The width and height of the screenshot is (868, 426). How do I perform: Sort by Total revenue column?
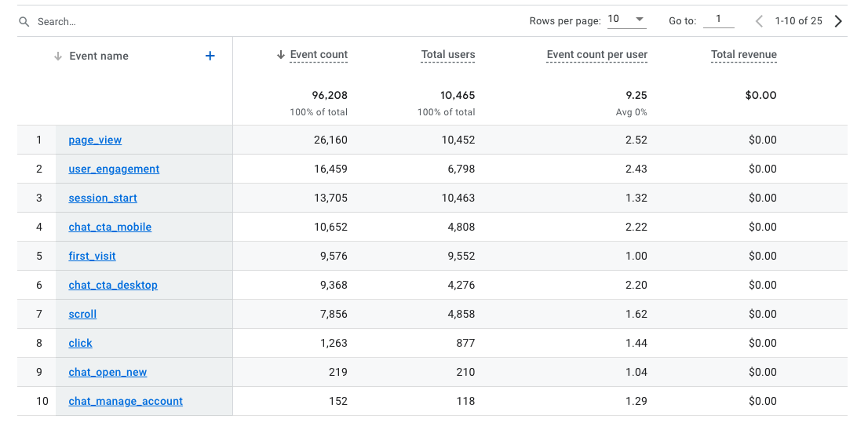[743, 55]
